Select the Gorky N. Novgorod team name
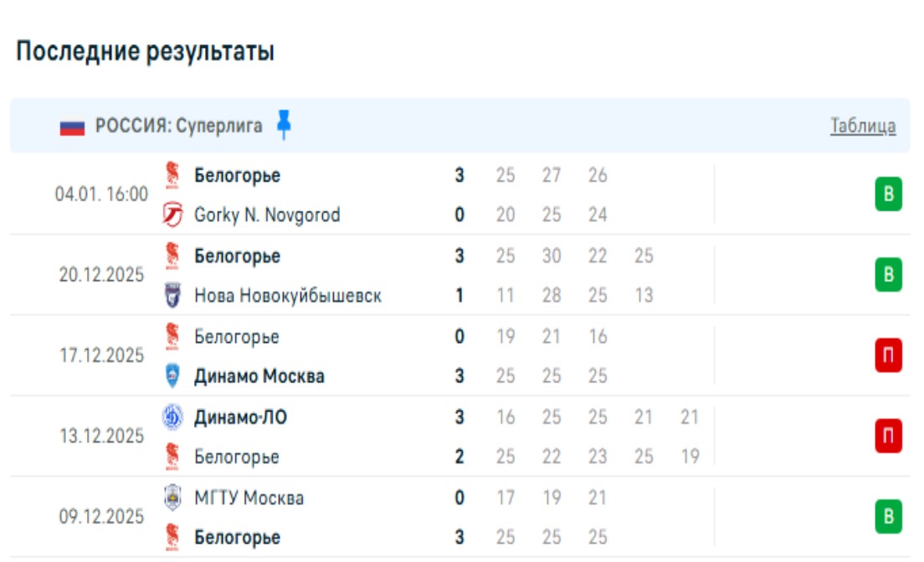The width and height of the screenshot is (924, 562). [267, 216]
